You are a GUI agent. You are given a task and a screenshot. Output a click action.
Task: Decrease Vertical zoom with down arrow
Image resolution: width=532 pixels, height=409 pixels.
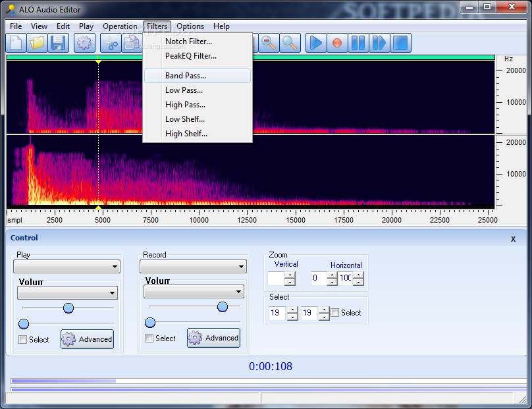point(290,282)
